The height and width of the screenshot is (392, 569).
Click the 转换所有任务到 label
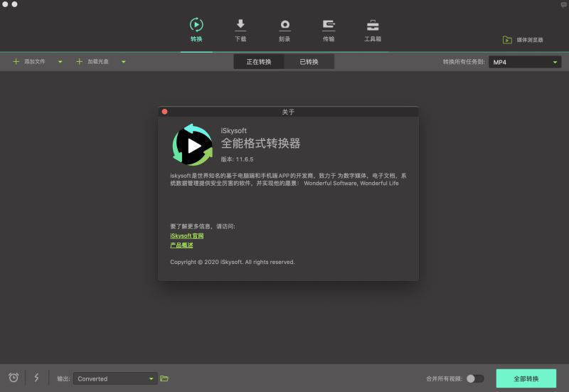pyautogui.click(x=464, y=62)
